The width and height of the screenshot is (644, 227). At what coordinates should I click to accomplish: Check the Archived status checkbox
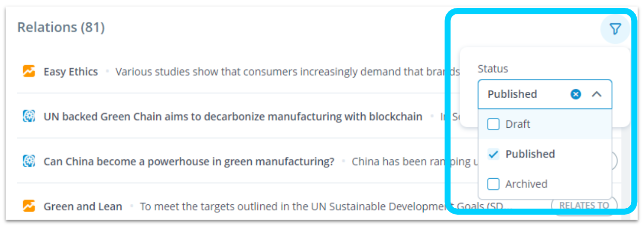pos(493,184)
